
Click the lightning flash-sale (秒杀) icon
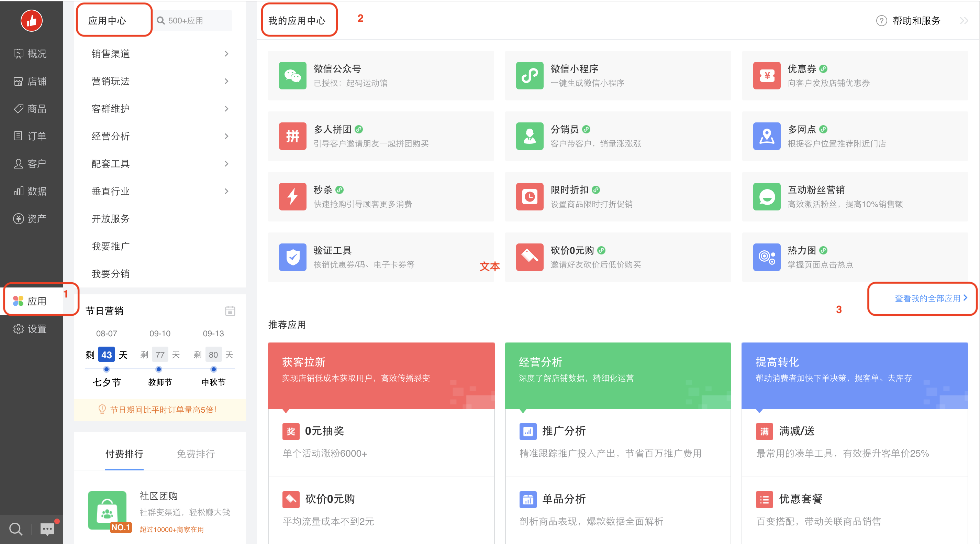tap(292, 196)
